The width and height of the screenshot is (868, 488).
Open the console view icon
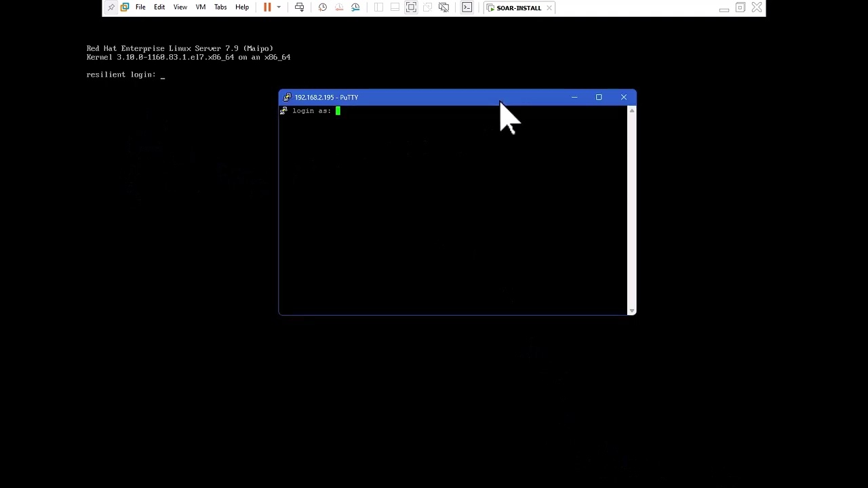467,7
